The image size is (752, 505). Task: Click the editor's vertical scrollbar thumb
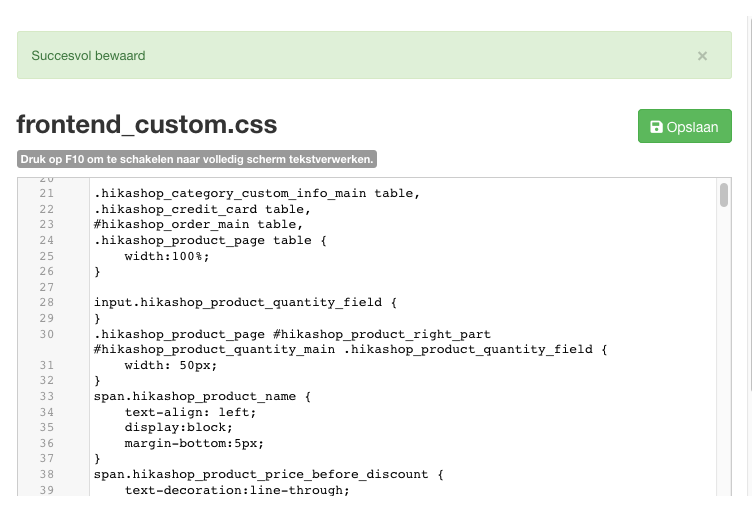[x=724, y=195]
